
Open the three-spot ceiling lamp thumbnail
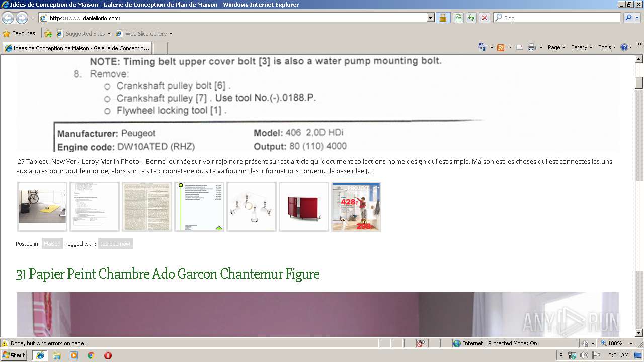[x=252, y=207]
